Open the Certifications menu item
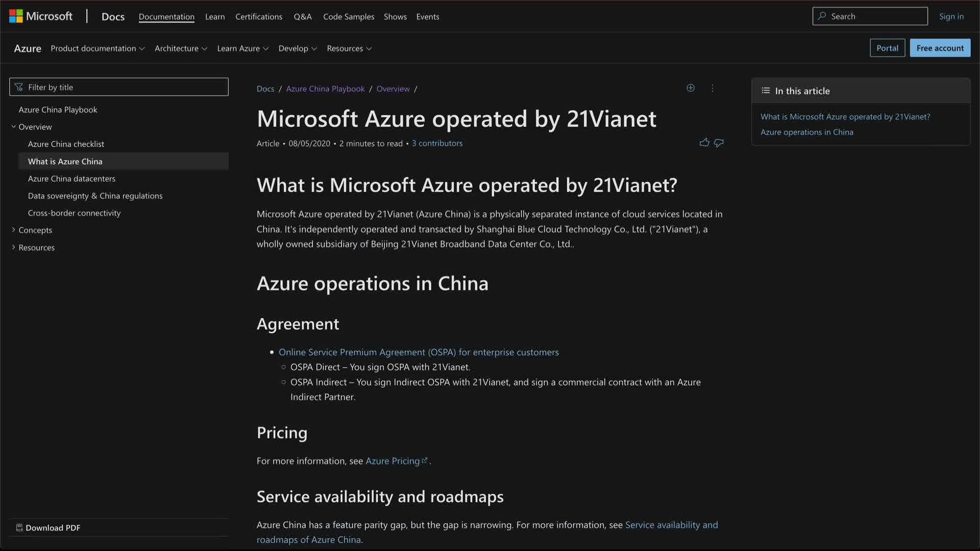The width and height of the screenshot is (980, 551). [259, 17]
